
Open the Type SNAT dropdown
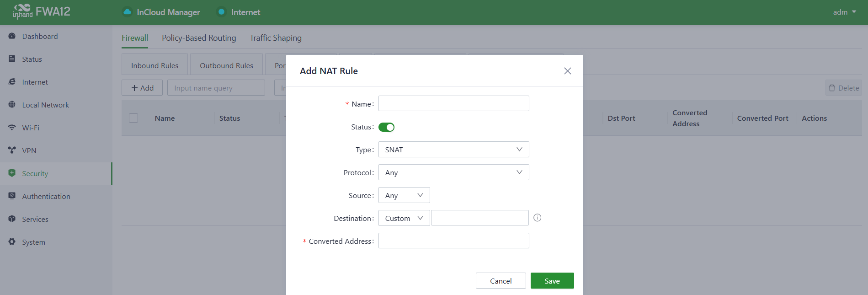coord(453,150)
